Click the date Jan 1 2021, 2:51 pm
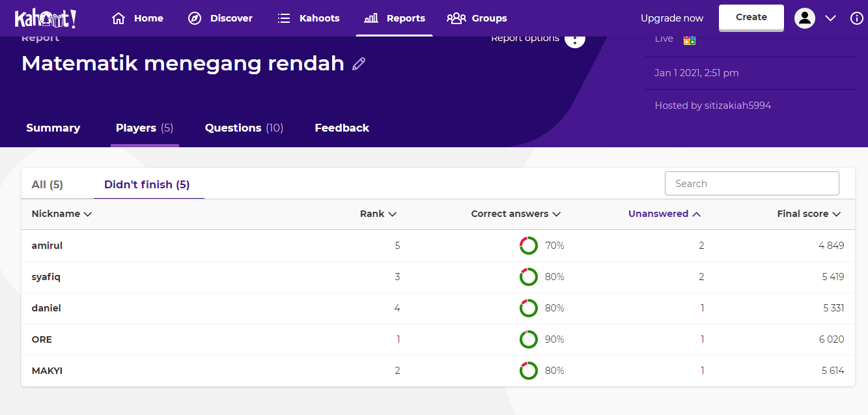Screen dimensions: 868x415 coord(697,73)
